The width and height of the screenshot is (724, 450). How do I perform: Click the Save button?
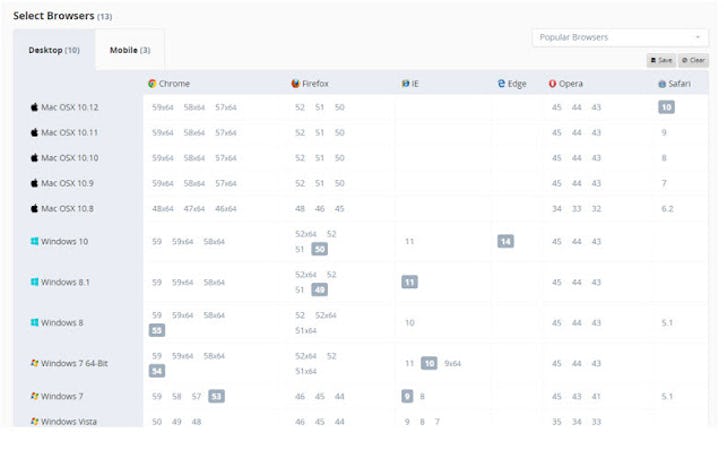click(x=662, y=60)
